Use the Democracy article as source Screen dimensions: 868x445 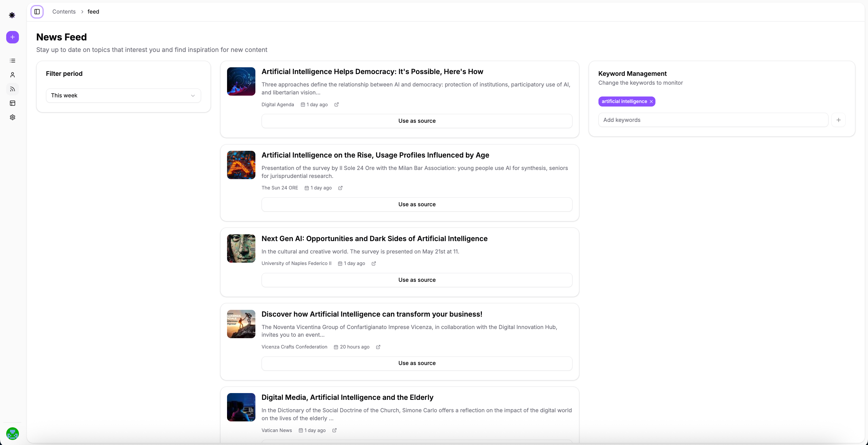click(x=417, y=121)
